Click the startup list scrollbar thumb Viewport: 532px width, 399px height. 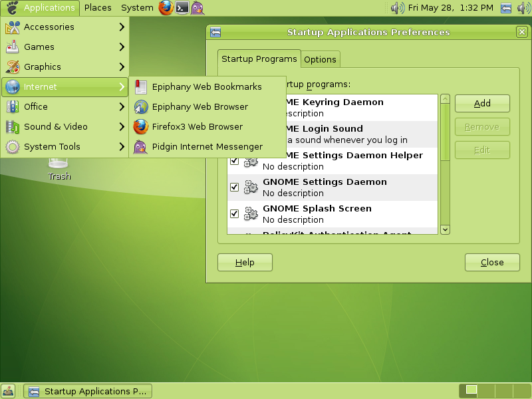coord(445,132)
